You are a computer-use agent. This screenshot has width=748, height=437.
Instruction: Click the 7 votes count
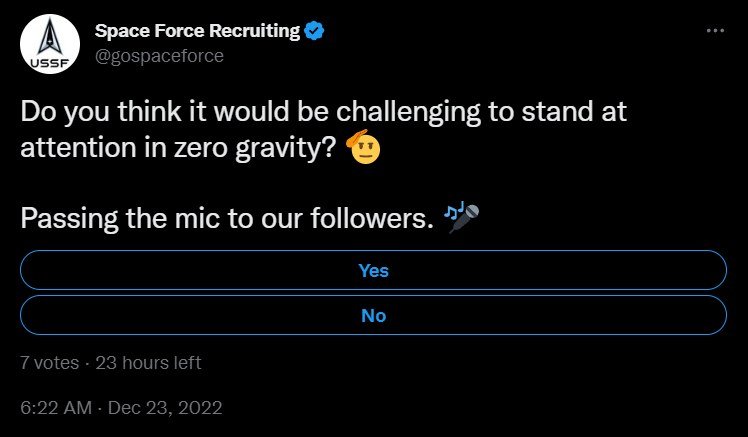[x=50, y=363]
